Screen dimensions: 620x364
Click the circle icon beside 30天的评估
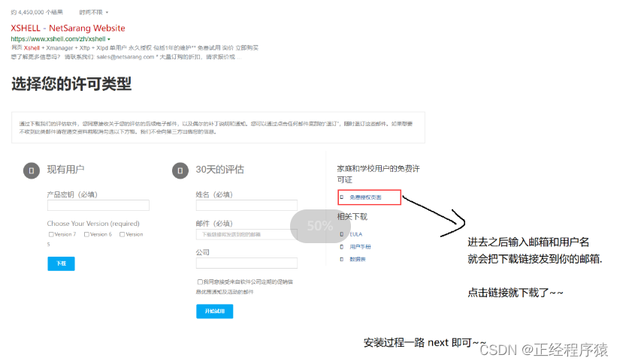coord(180,171)
